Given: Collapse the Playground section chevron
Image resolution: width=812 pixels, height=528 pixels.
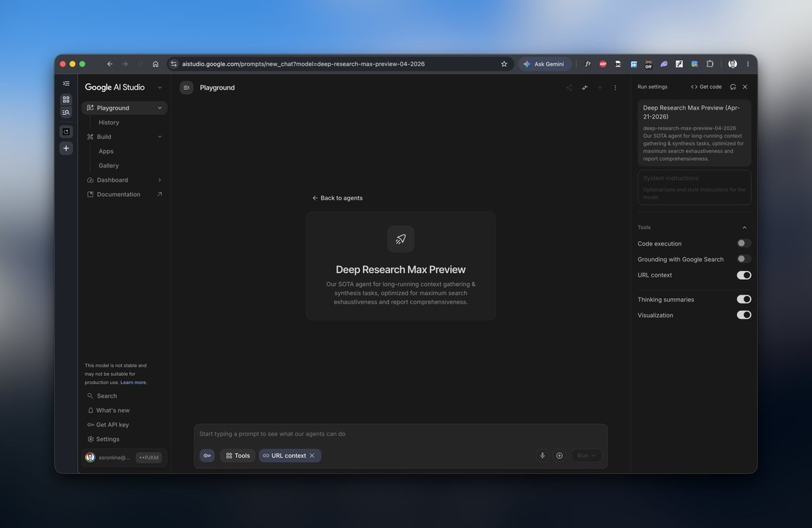Looking at the screenshot, I should tap(160, 108).
